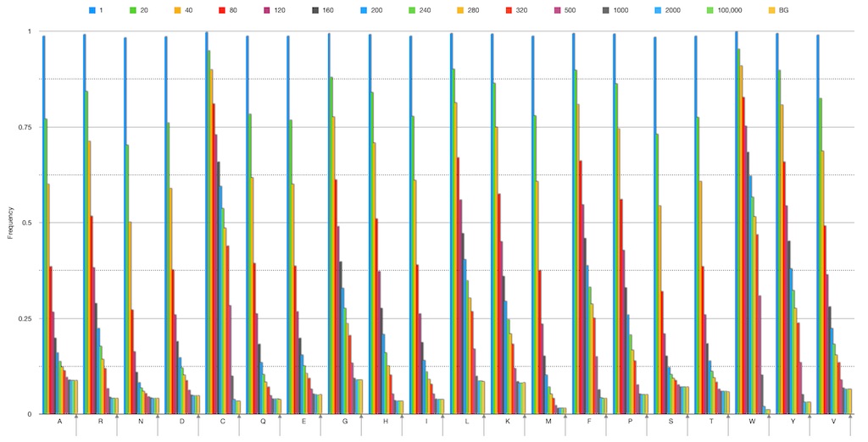Click the orange legend swatch for 40
This screenshot has width=868, height=442.
coord(177,10)
